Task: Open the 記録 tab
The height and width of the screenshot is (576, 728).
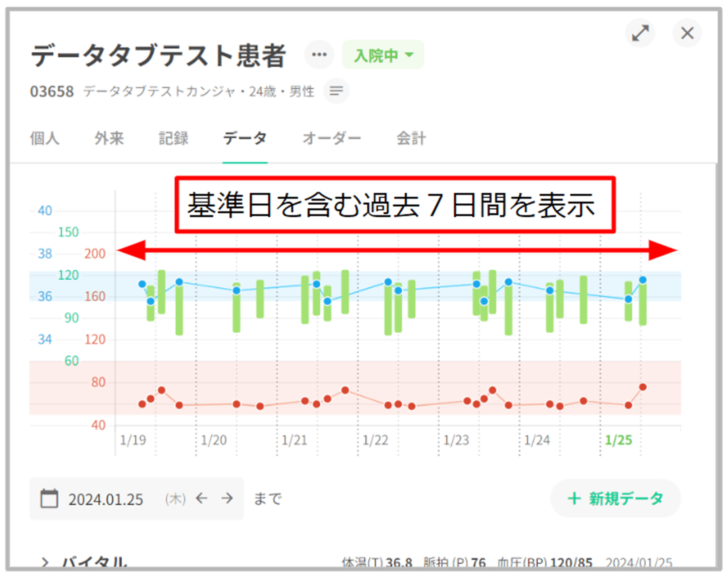Action: click(173, 138)
